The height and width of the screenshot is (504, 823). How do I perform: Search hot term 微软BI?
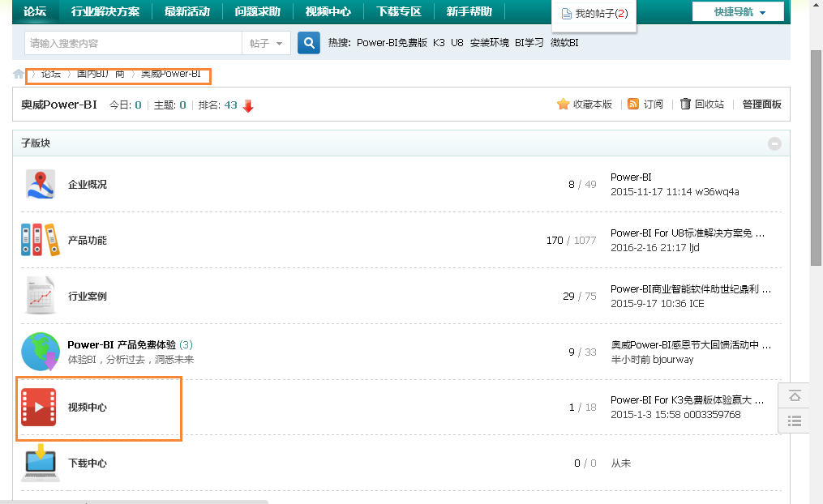(x=564, y=43)
